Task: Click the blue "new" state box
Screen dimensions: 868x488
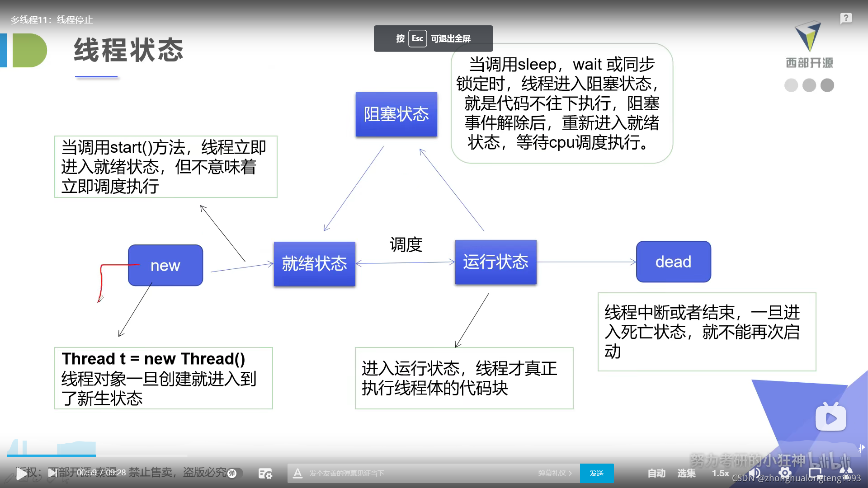Action: tap(165, 265)
